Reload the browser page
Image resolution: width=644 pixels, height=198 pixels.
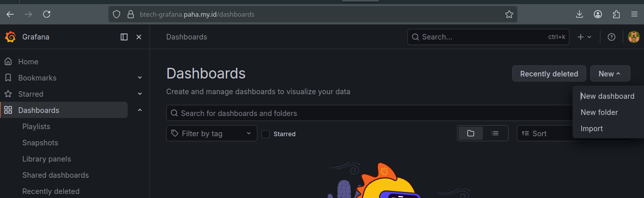coord(47,14)
